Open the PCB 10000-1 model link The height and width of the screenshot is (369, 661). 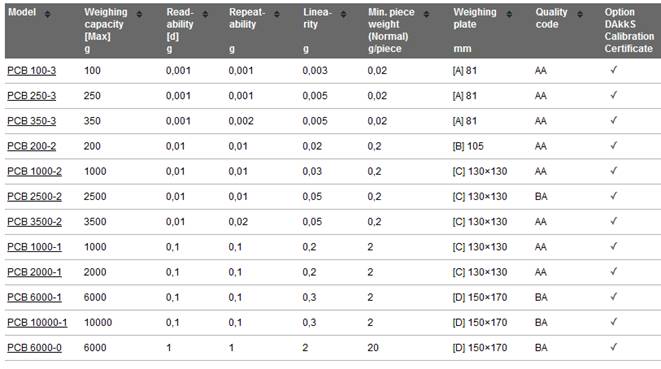tap(37, 323)
